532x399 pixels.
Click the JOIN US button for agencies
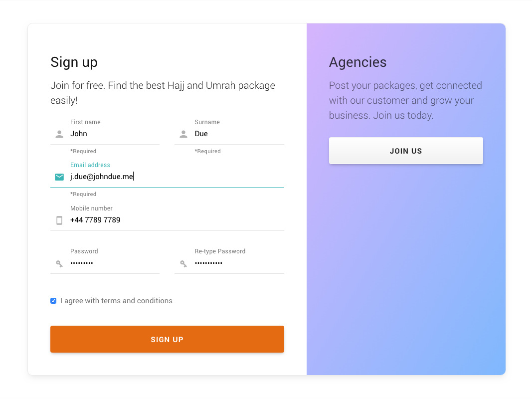(x=406, y=151)
